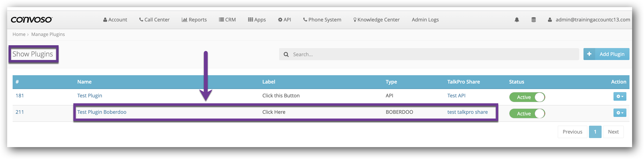The image size is (644, 159).
Task: Click the plus icon on Add Plugin
Action: tap(589, 54)
